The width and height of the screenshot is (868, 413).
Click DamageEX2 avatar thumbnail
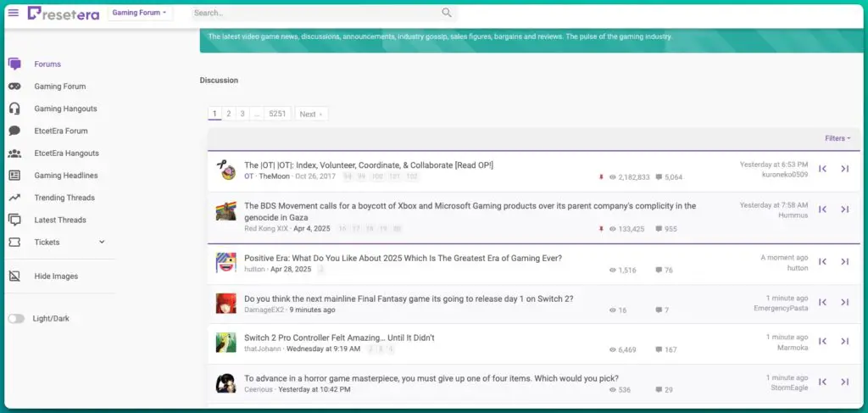tap(225, 304)
